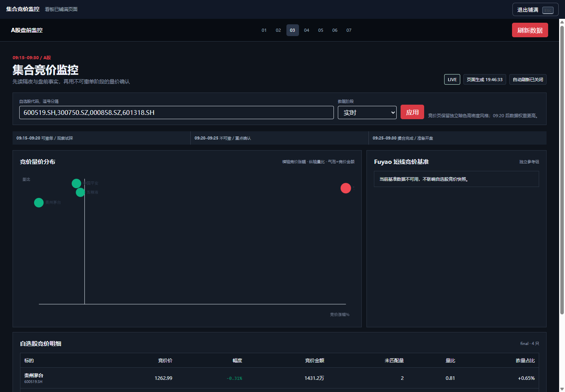Viewport: 565px width, 392px height.
Task: Click the 当前基准数据不可用 notice in Fuyao panel
Action: click(456, 179)
